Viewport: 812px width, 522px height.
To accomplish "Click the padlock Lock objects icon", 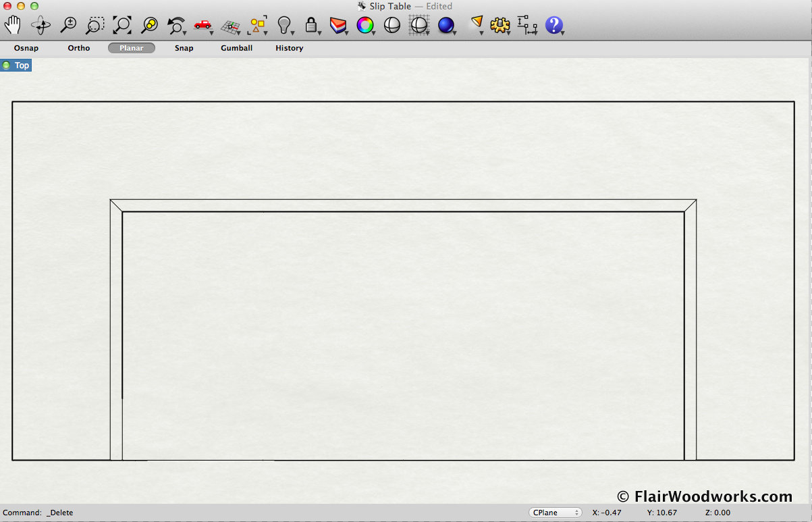I will tap(310, 26).
